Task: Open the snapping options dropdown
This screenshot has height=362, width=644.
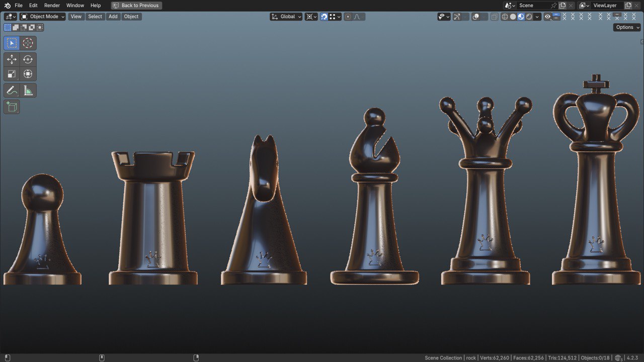Action: (x=335, y=17)
